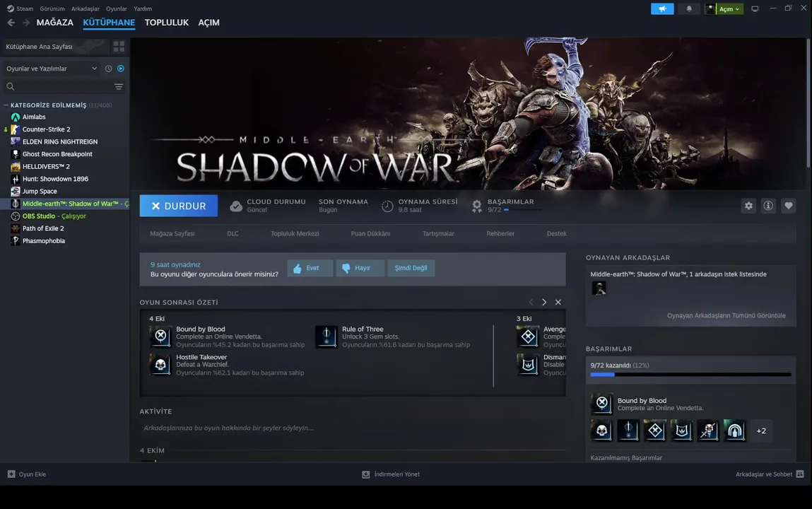This screenshot has height=509, width=812.
Task: Dismiss the post-game summary section
Action: (558, 302)
